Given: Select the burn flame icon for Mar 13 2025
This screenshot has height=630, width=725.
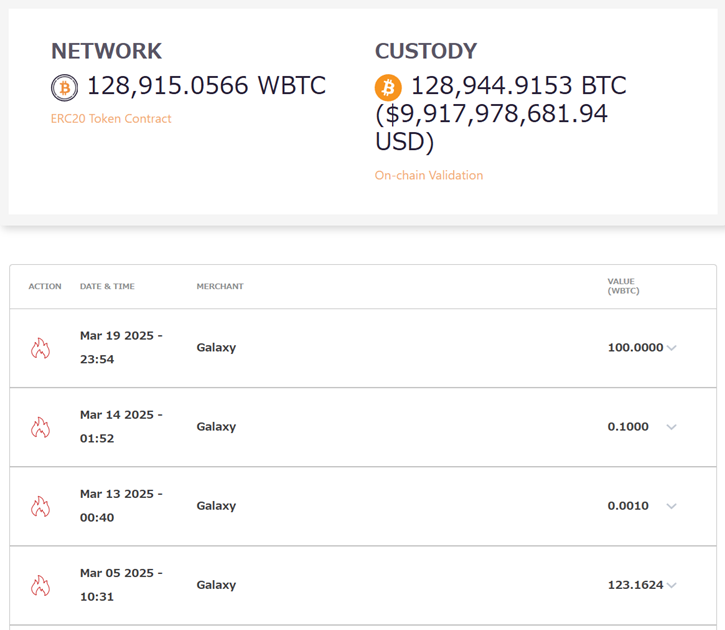Looking at the screenshot, I should click(40, 506).
